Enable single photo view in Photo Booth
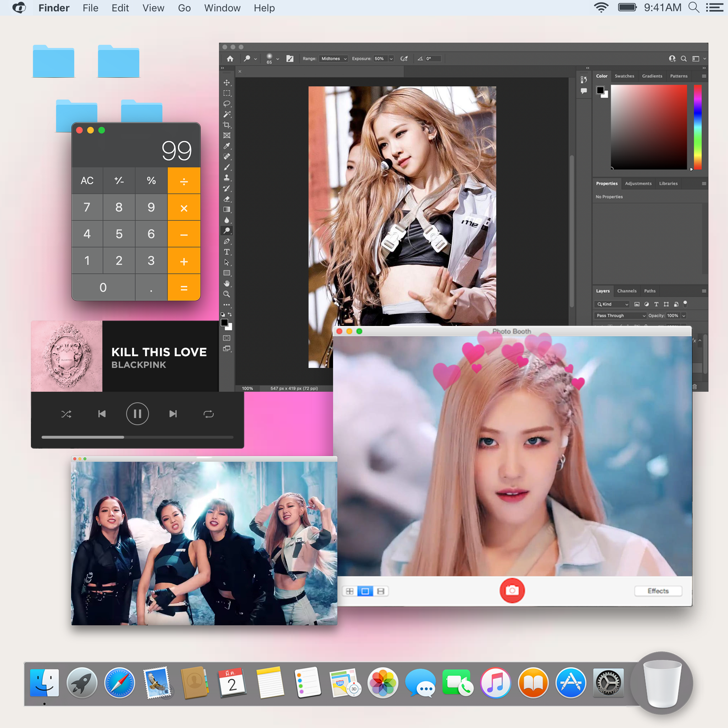 (365, 591)
